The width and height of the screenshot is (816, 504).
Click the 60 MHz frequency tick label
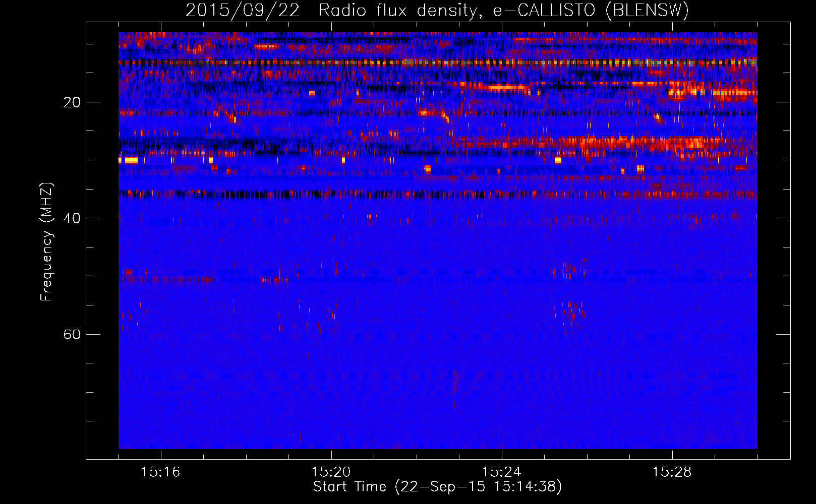72,334
